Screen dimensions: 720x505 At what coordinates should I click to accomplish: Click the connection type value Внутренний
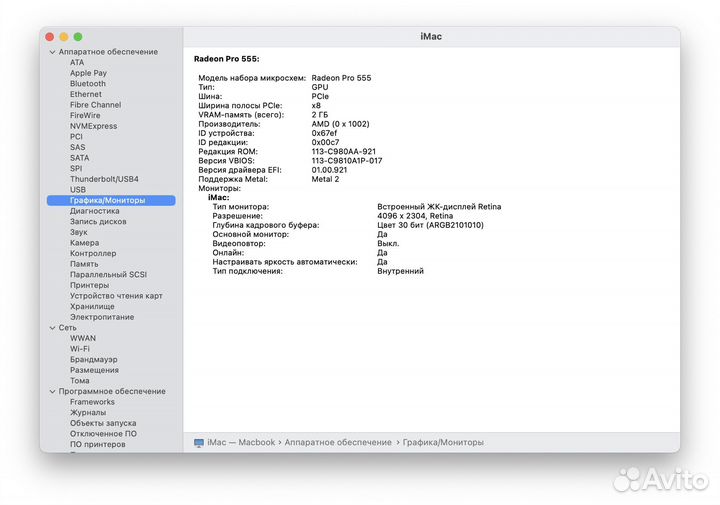[x=400, y=271]
